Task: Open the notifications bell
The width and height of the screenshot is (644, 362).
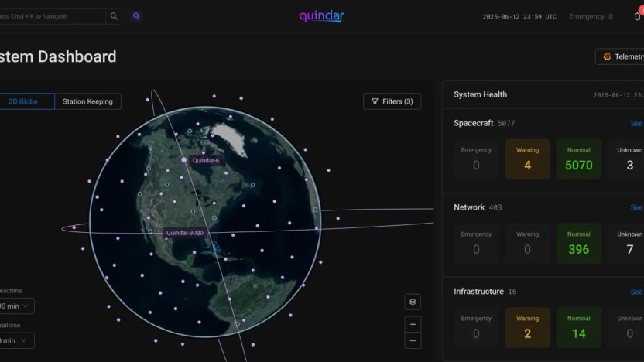Action: click(x=637, y=16)
